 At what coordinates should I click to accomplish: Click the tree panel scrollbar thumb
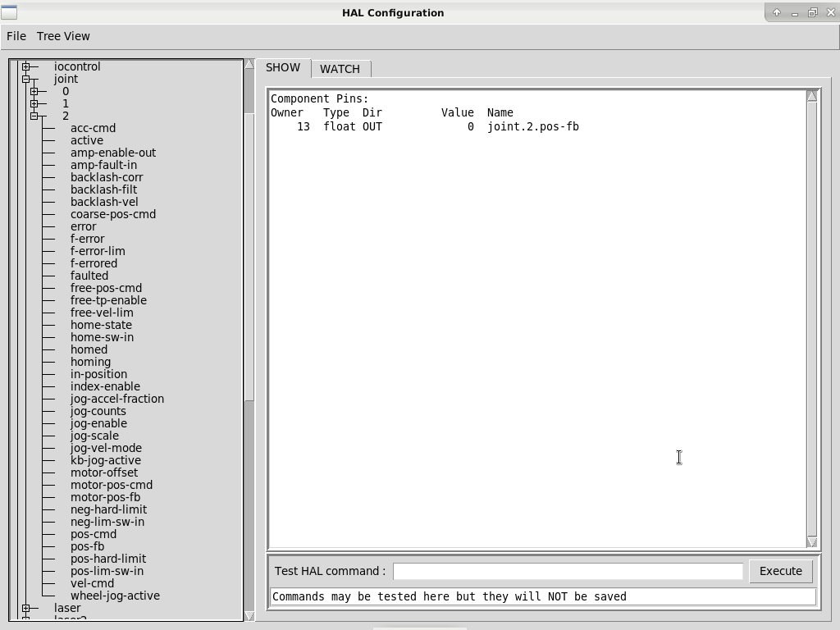tap(249, 257)
